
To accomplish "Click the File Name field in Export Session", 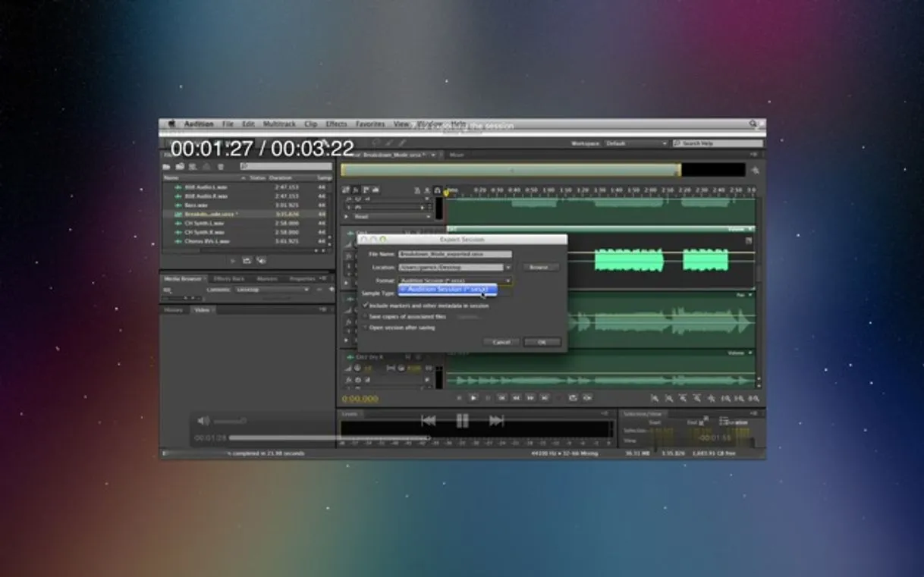I will click(455, 254).
